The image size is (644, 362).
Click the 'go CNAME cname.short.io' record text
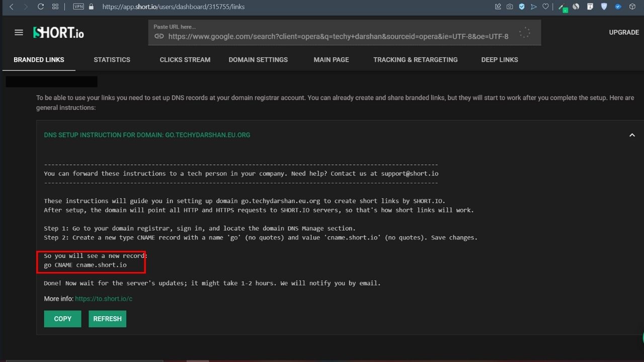(x=85, y=265)
